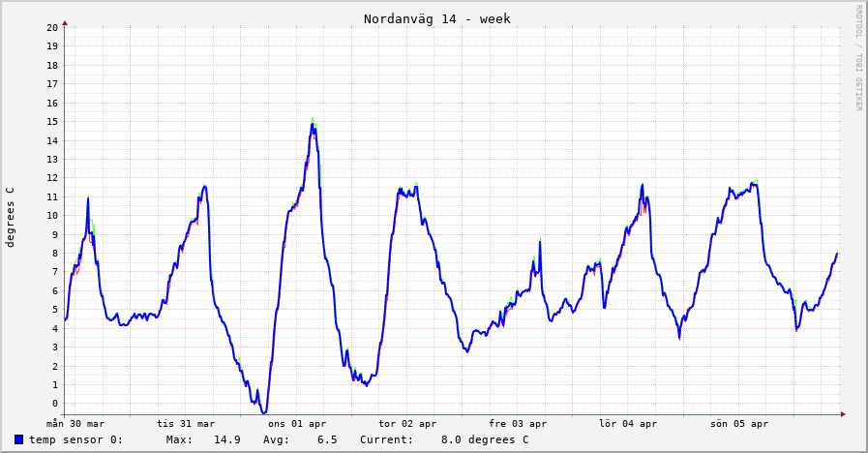Select the 'temp sensor 0:' legend label
The width and height of the screenshot is (868, 453).
coord(75,439)
